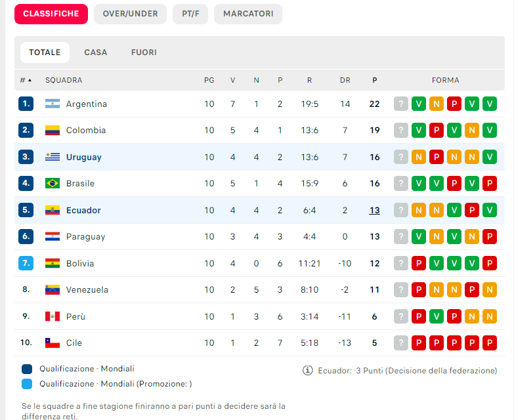Click the Paraguay flag icon
514x420 pixels.
53,237
